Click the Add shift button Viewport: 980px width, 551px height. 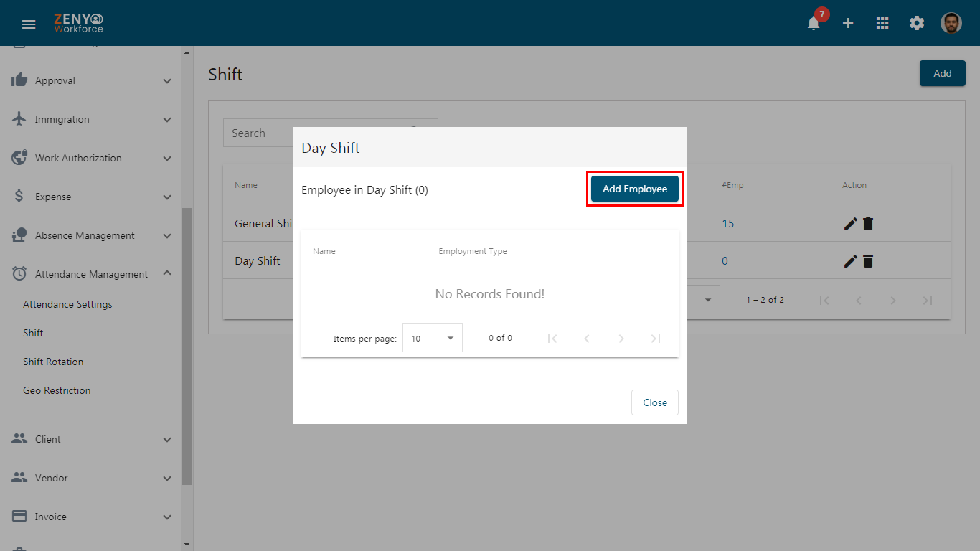point(943,73)
